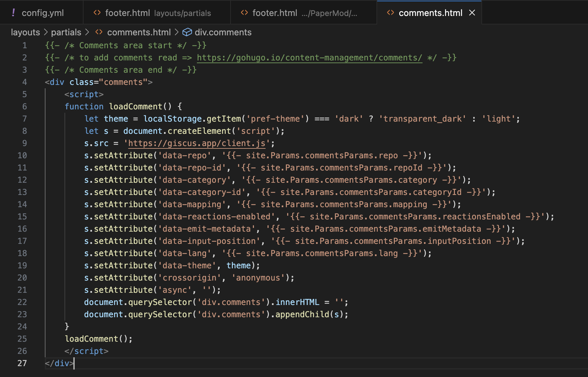Click the HTML icon in the breadcrumb
588x377 pixels.
pos(99,32)
